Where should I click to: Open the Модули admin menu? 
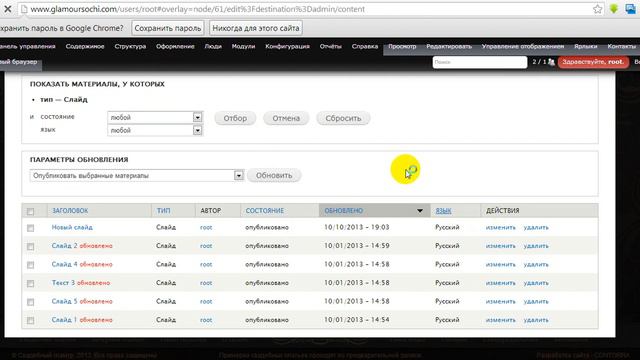pyautogui.click(x=243, y=47)
